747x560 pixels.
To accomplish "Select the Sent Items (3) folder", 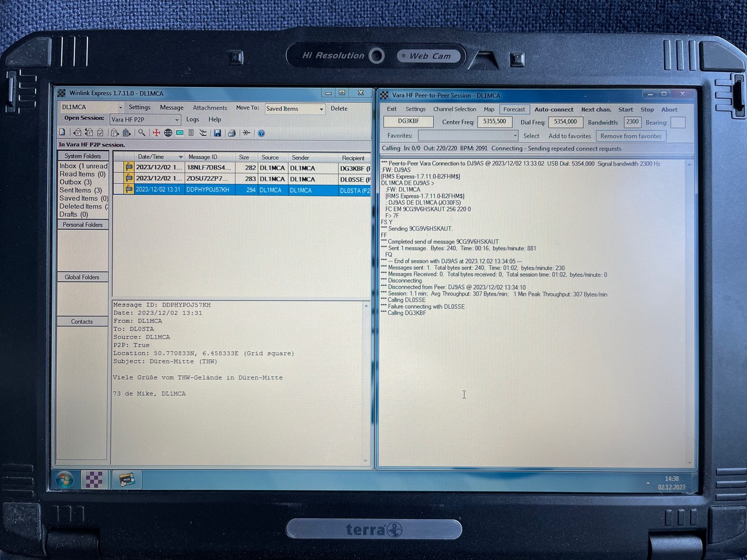I will click(81, 190).
